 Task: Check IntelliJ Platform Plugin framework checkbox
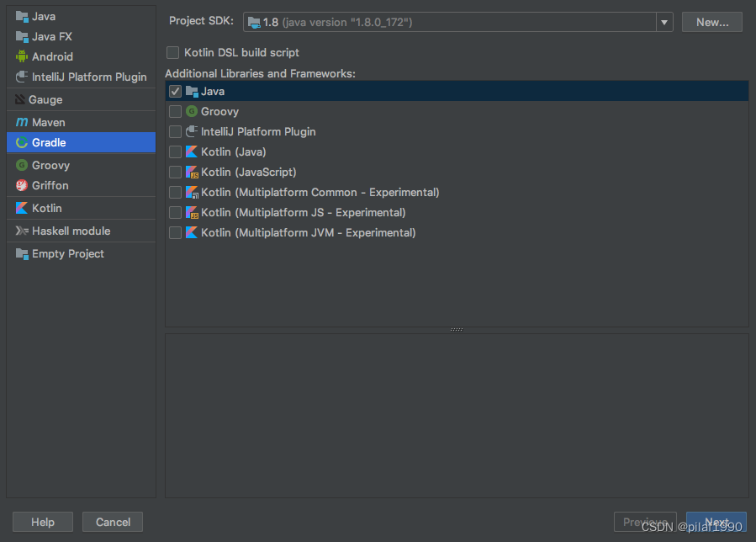coord(176,132)
